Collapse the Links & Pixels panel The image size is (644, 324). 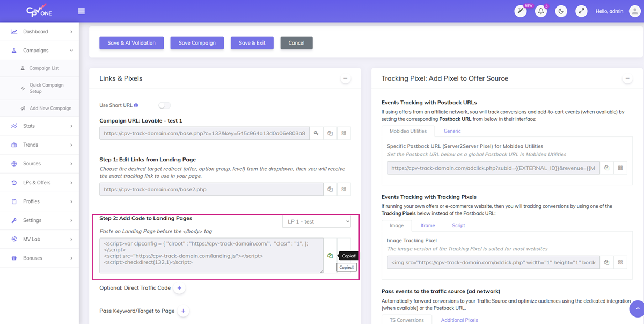click(x=346, y=78)
